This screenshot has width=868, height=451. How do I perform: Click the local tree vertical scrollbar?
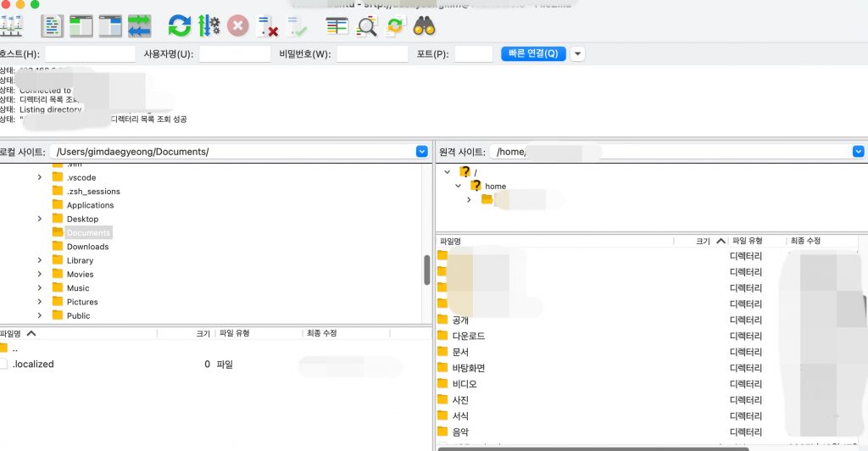tap(427, 270)
